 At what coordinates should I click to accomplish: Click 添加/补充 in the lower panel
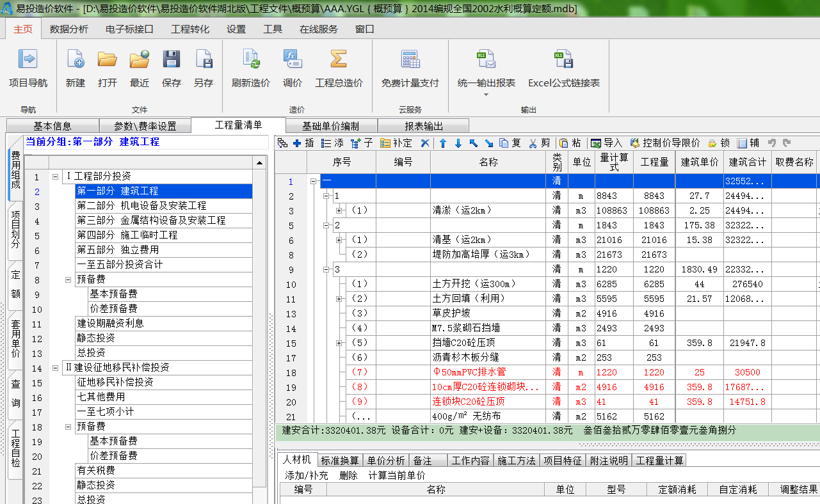click(x=307, y=475)
